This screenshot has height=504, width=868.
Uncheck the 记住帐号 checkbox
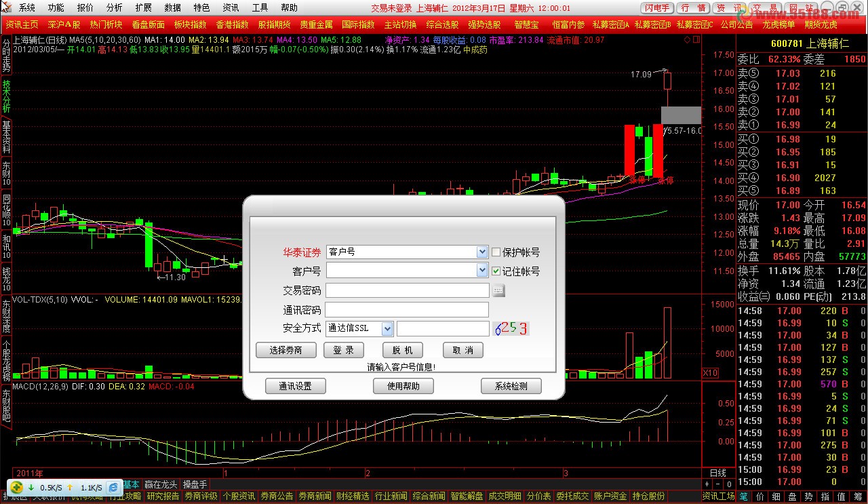(496, 271)
